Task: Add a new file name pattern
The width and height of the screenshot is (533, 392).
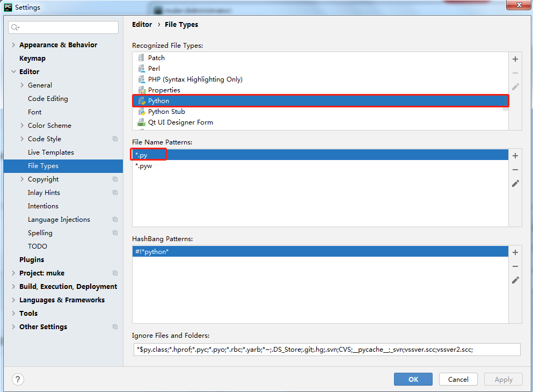Action: [x=515, y=156]
